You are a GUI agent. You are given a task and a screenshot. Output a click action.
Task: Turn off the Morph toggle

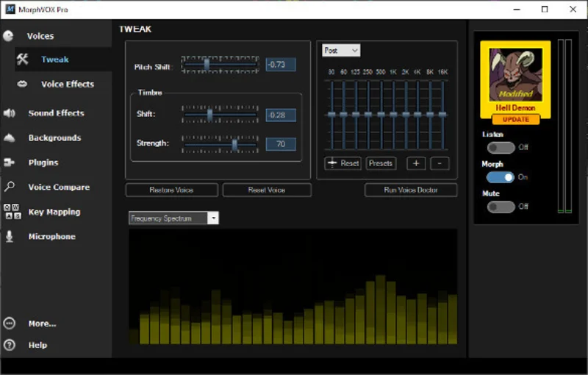coord(501,177)
